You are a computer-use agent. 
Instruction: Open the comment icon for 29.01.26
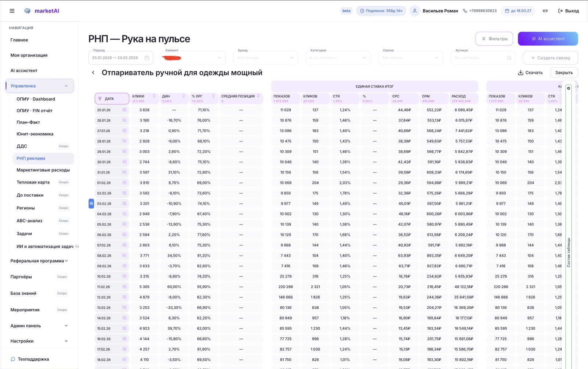tap(125, 151)
